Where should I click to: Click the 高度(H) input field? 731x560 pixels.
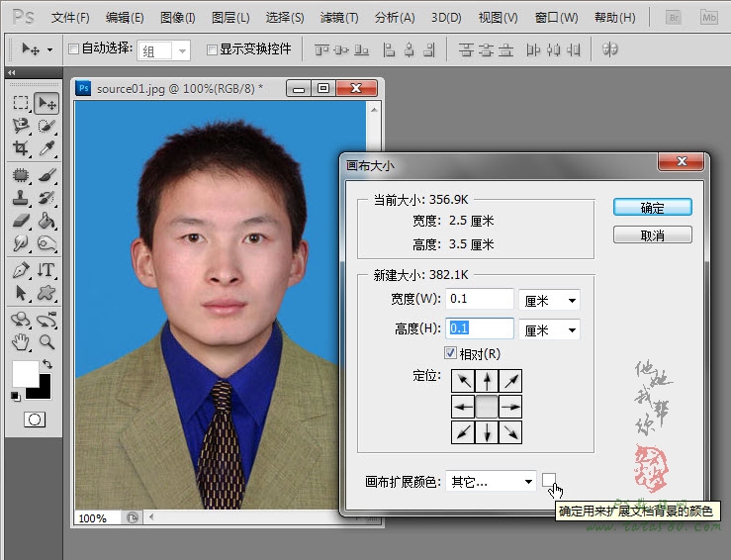click(479, 328)
